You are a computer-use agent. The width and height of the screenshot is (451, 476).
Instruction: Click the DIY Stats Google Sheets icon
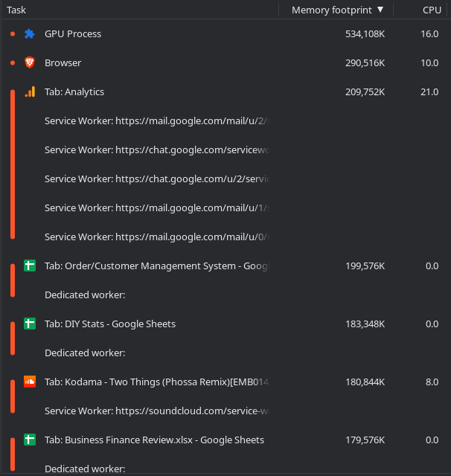click(30, 324)
